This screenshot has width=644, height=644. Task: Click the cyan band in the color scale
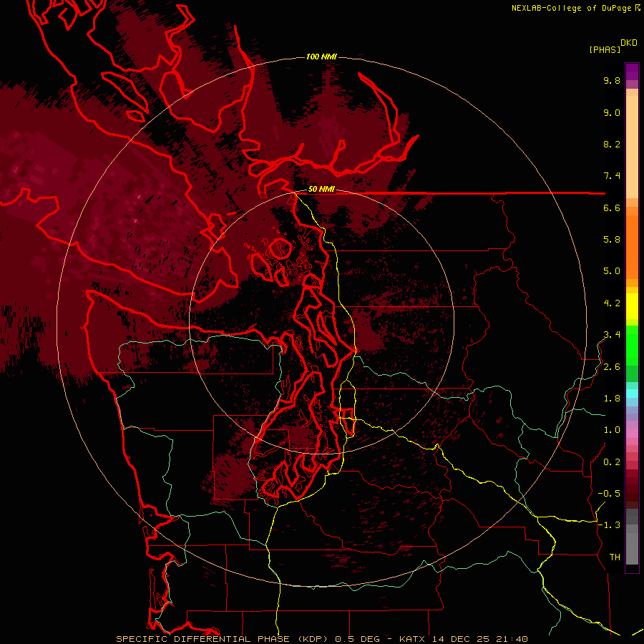(632, 394)
